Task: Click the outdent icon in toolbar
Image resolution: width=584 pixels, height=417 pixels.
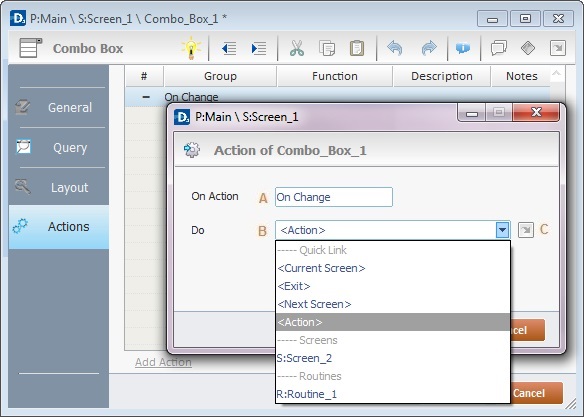Action: point(229,48)
